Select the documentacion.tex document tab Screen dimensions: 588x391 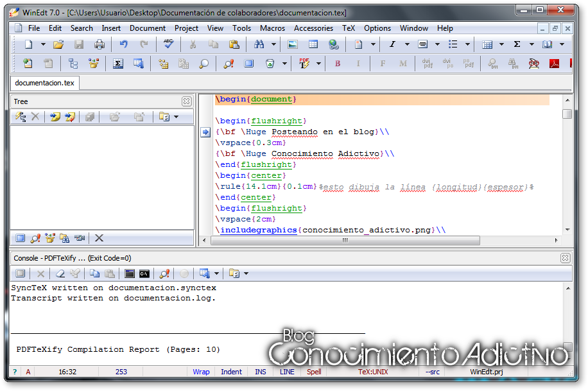click(x=45, y=83)
